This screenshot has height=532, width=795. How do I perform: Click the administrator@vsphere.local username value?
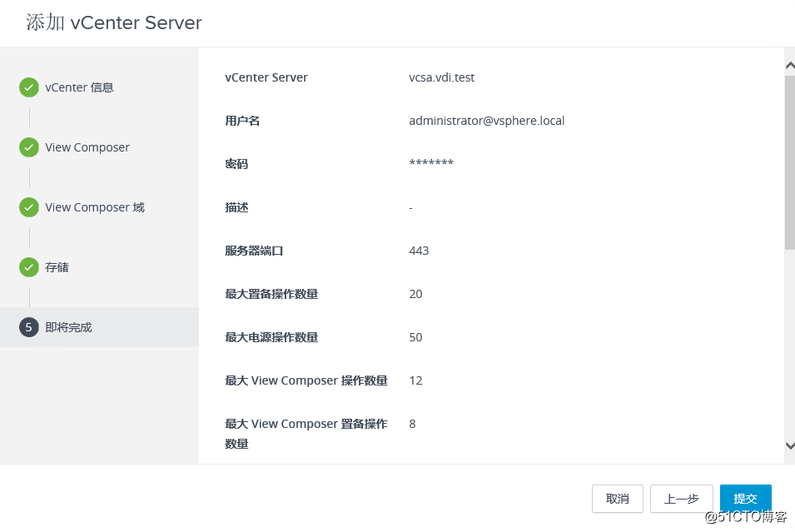(x=487, y=120)
